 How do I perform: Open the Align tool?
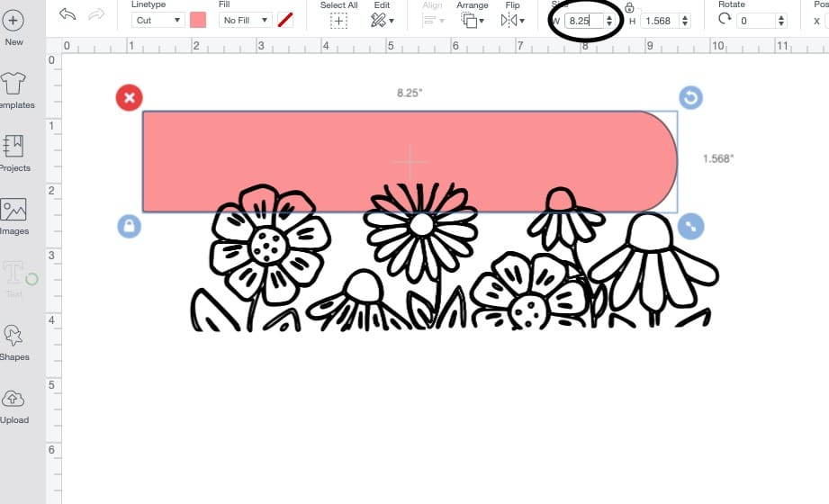(x=433, y=21)
